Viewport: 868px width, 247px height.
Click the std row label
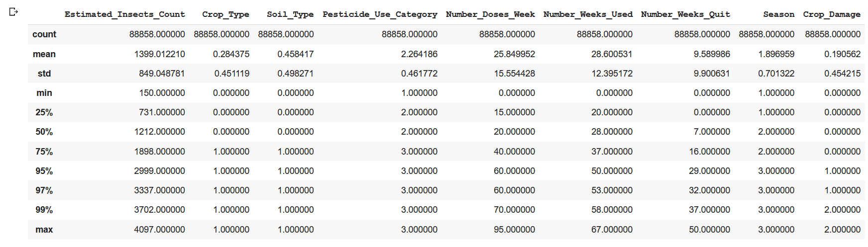click(x=44, y=74)
